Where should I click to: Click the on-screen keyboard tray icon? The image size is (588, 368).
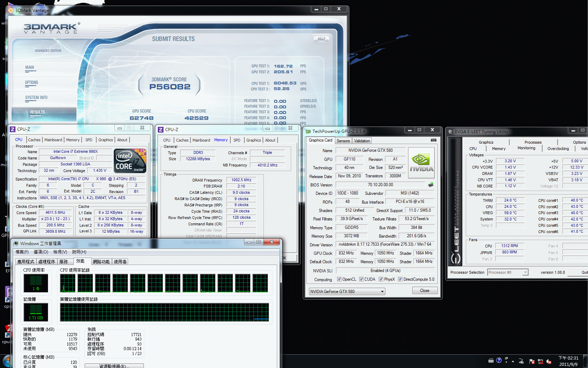click(491, 360)
